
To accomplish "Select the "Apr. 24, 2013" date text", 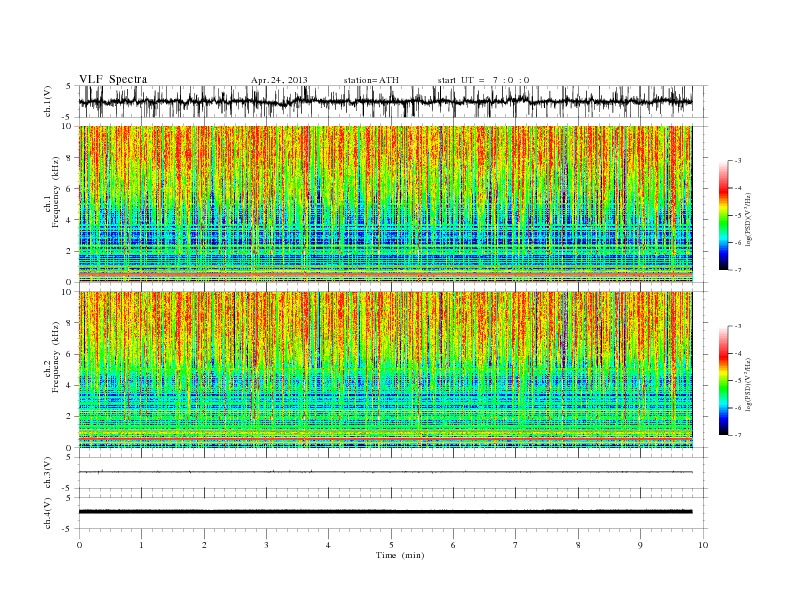I will [279, 80].
